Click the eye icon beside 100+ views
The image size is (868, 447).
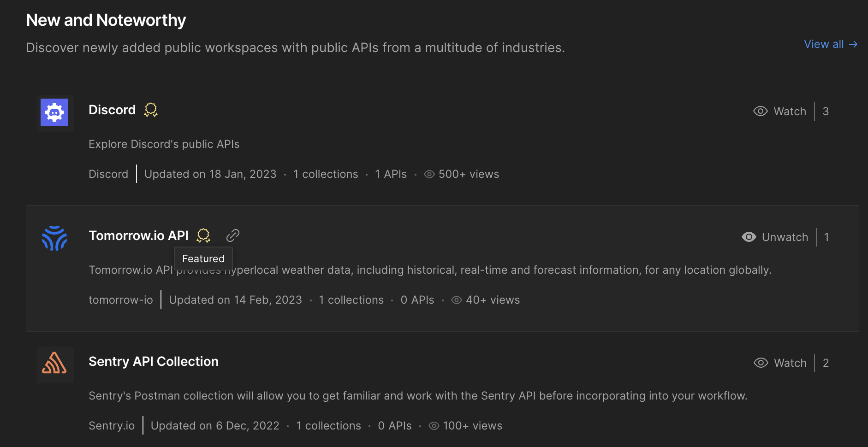434,426
